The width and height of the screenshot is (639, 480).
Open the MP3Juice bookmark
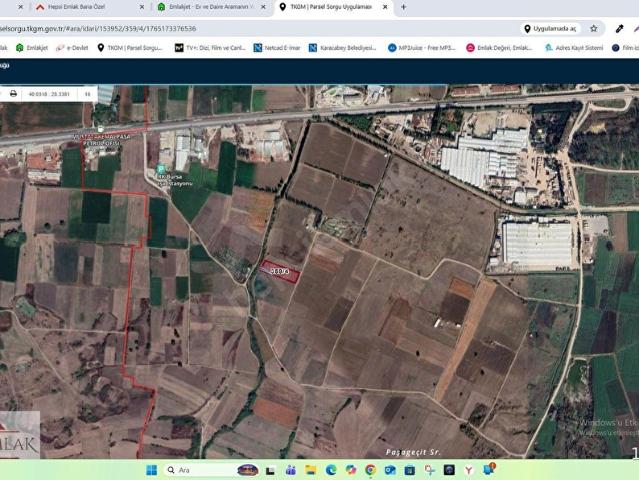pyautogui.click(x=421, y=47)
